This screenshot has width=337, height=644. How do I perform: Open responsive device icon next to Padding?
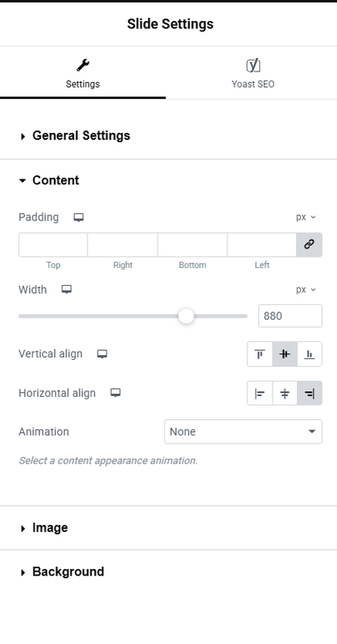[79, 217]
